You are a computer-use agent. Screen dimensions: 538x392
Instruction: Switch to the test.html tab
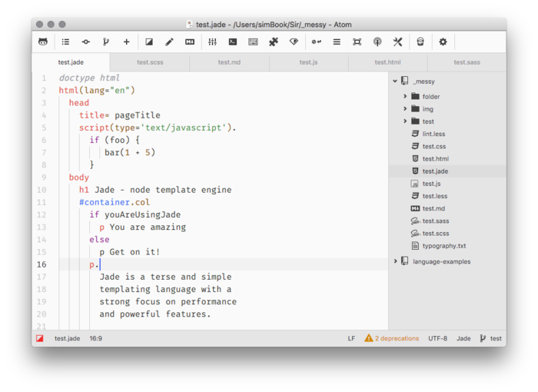tap(387, 62)
